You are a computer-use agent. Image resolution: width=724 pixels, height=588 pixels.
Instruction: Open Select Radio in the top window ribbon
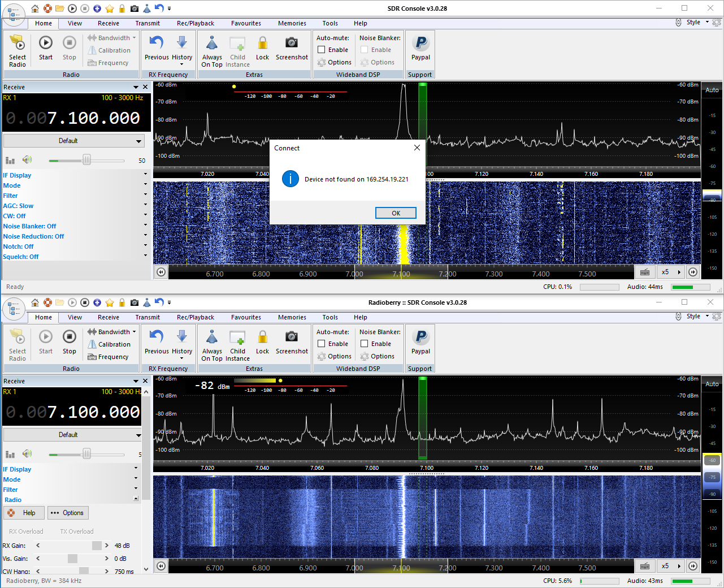pos(18,44)
